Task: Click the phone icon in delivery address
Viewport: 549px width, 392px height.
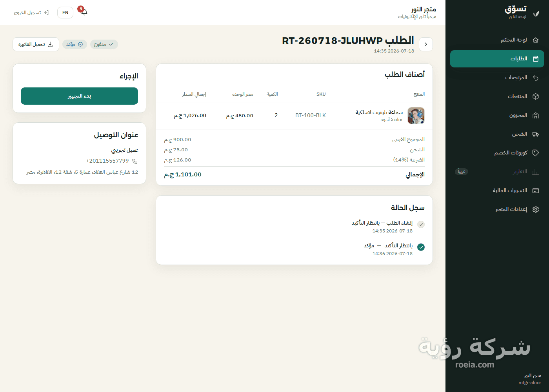Action: 135,161
